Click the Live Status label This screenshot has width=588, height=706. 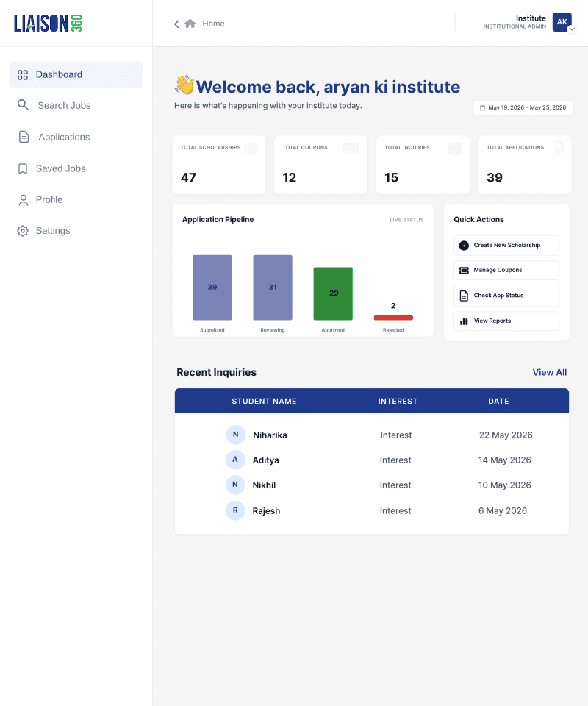click(406, 220)
